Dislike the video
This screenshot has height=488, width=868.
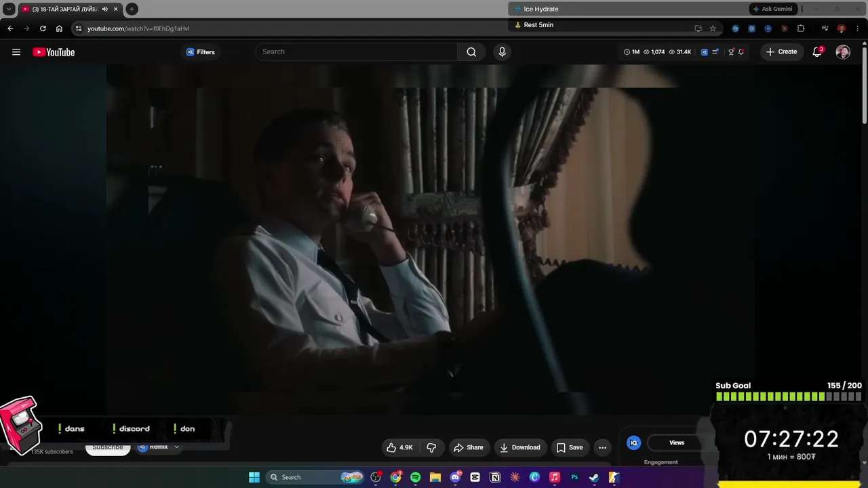coord(431,447)
